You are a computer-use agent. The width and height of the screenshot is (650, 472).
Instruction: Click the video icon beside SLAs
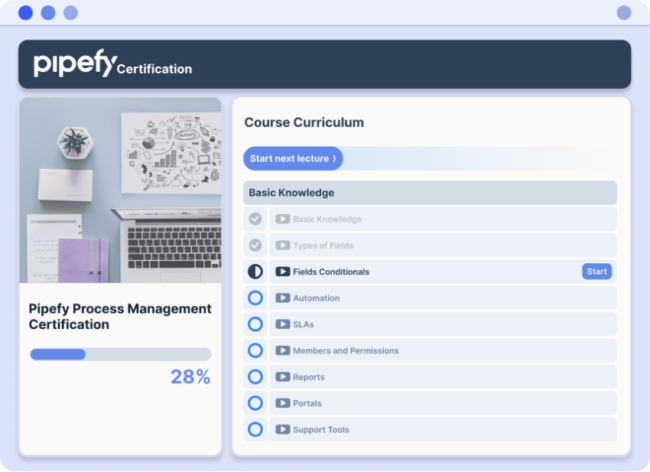coord(283,324)
